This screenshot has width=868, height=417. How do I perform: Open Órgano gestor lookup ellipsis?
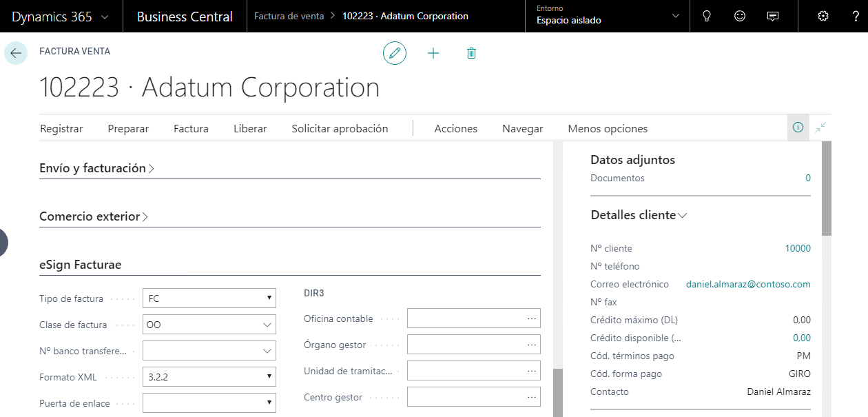(x=532, y=345)
